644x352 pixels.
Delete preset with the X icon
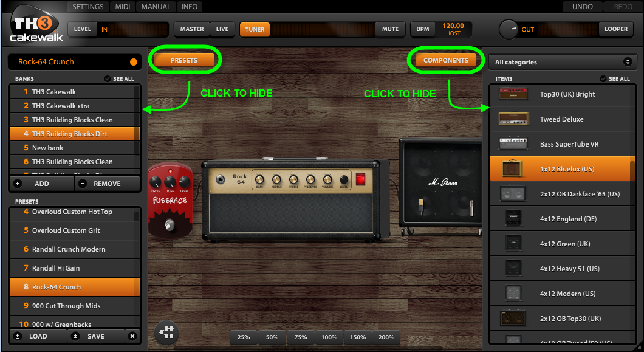[x=132, y=336]
